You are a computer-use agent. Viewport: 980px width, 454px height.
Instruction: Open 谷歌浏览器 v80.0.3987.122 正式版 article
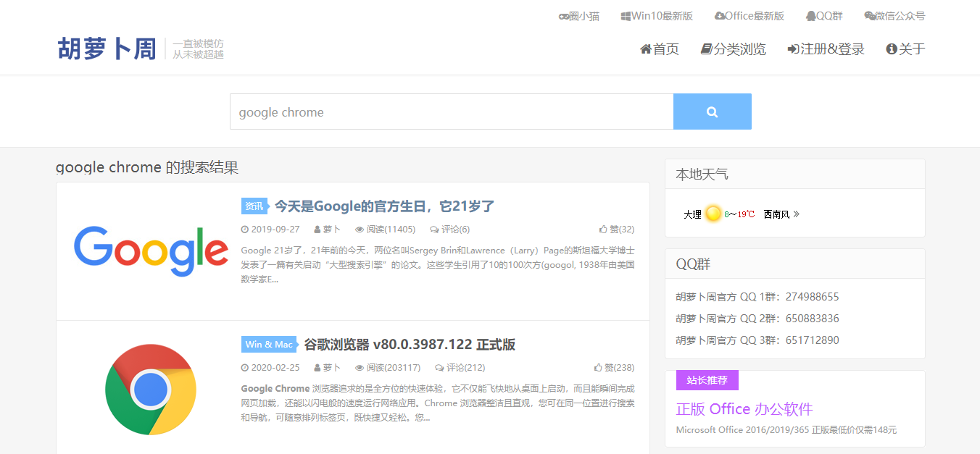coord(409,345)
